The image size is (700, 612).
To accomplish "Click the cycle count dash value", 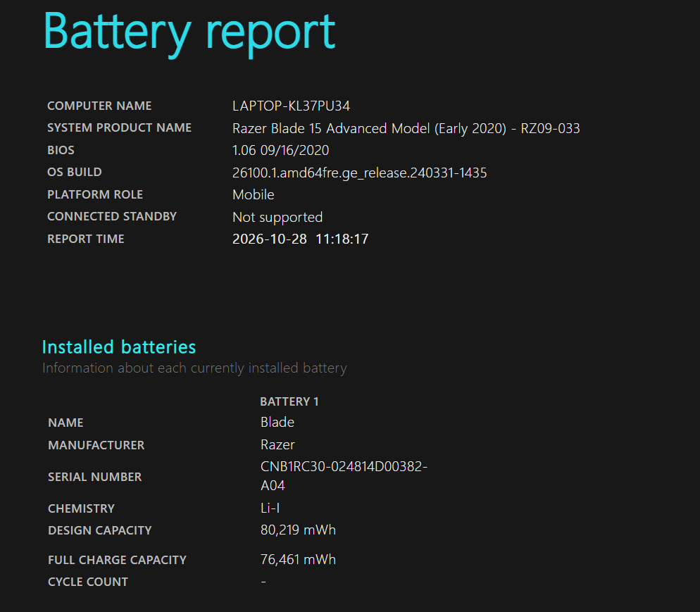I will [263, 582].
